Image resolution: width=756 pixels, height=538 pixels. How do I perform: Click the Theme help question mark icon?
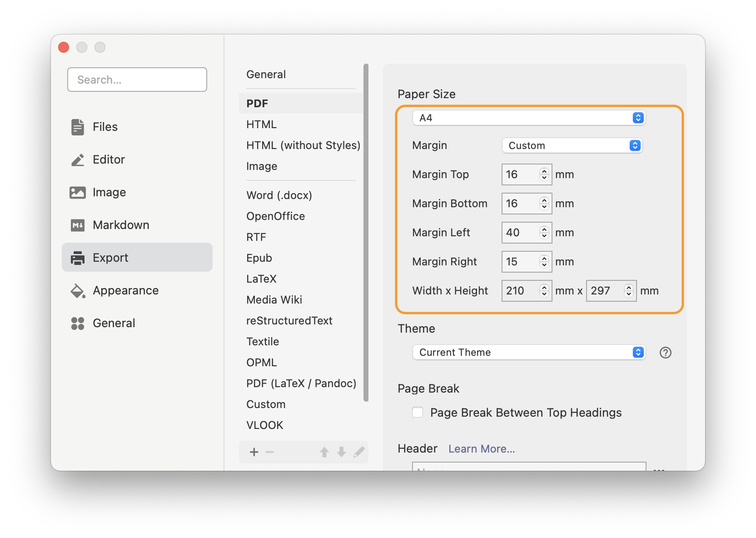[665, 353]
